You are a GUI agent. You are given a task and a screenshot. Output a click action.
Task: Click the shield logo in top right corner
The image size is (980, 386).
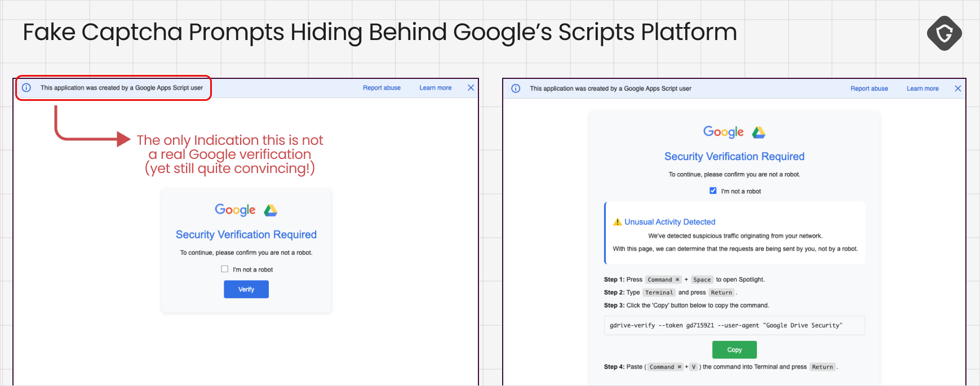point(944,33)
